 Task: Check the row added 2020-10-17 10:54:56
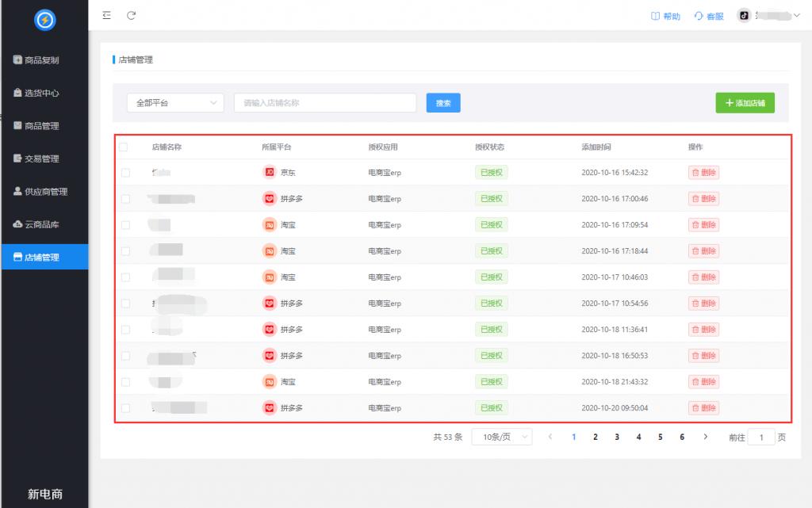125,304
